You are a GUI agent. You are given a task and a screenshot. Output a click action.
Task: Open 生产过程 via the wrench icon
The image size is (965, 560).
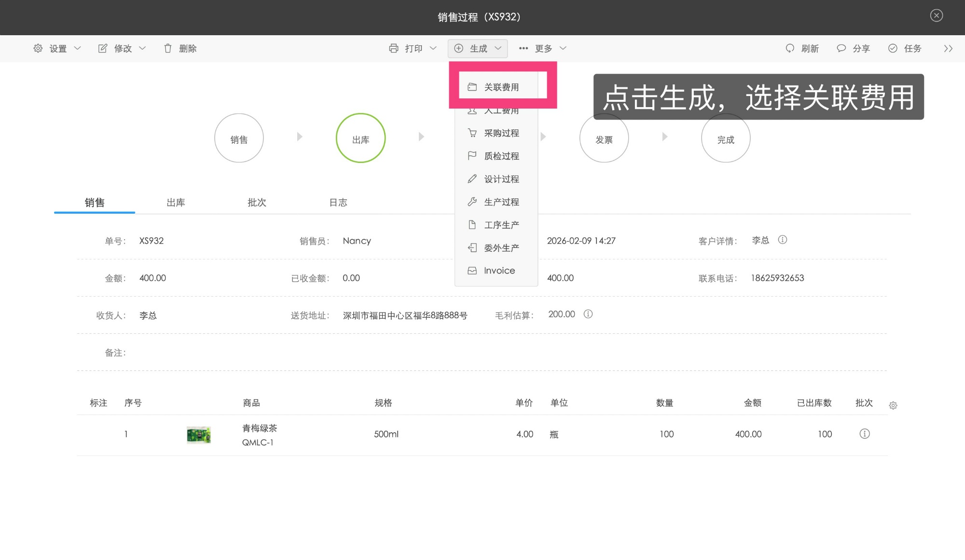[x=472, y=202]
